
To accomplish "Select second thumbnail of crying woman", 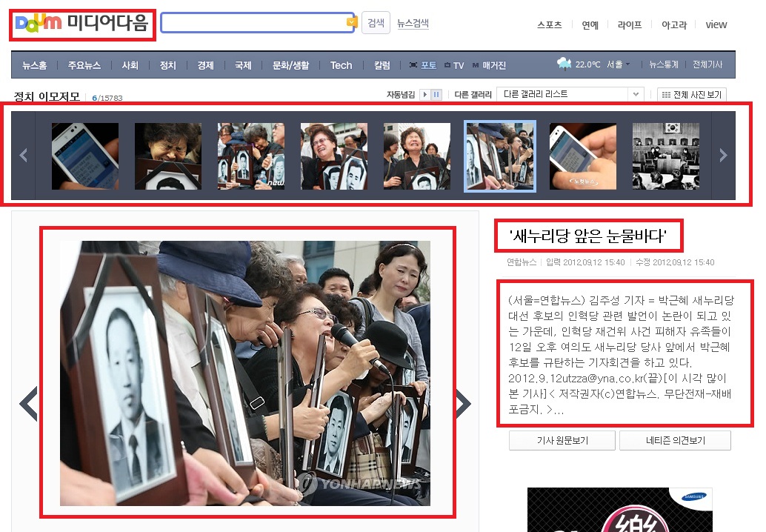I will coord(168,156).
